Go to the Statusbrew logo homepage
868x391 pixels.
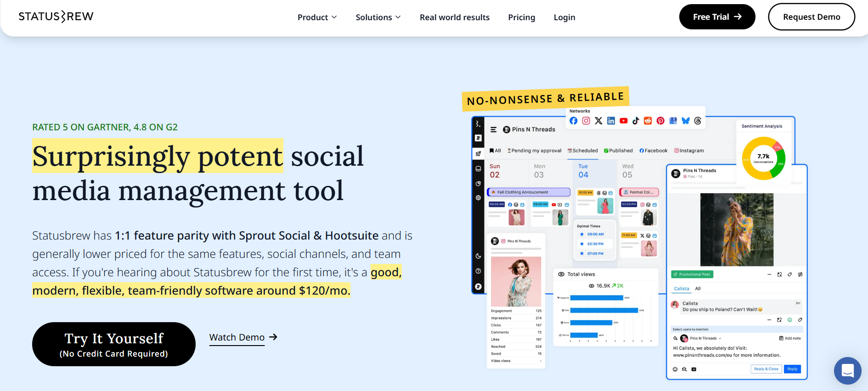56,17
